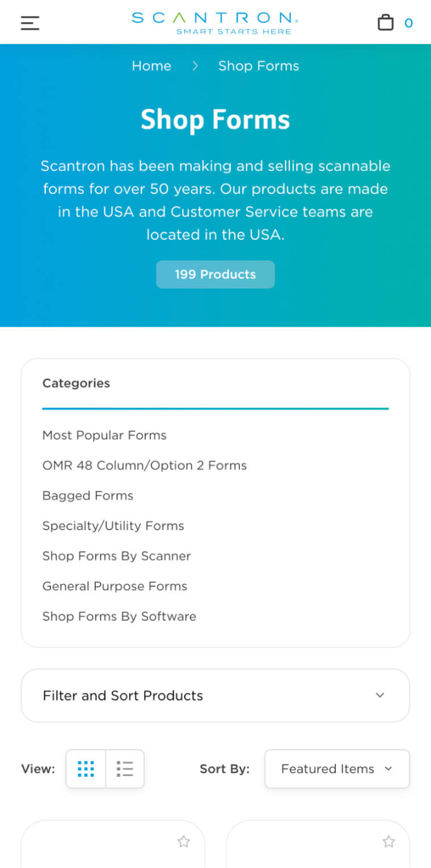Screen dimensions: 431x868
Task: Expand Filter and Sort Products panel
Action: coord(215,696)
